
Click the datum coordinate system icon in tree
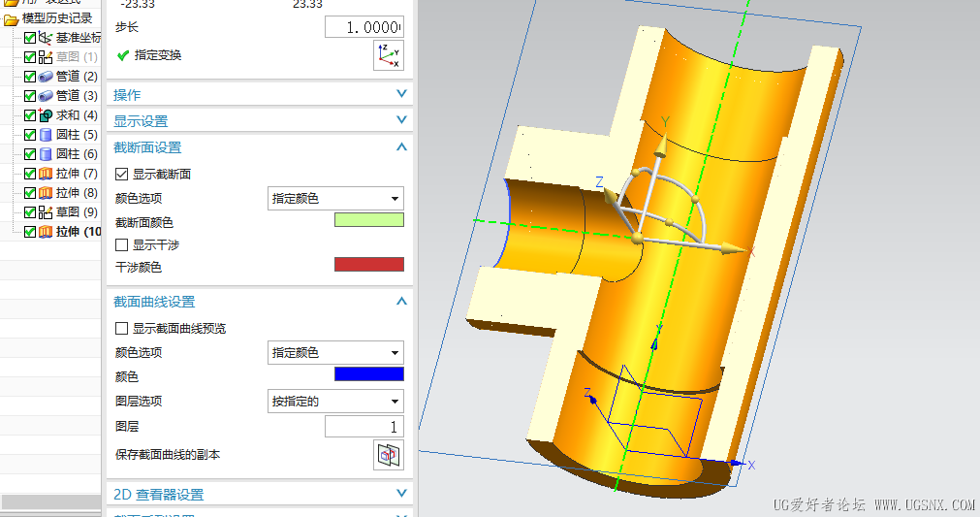(x=45, y=38)
